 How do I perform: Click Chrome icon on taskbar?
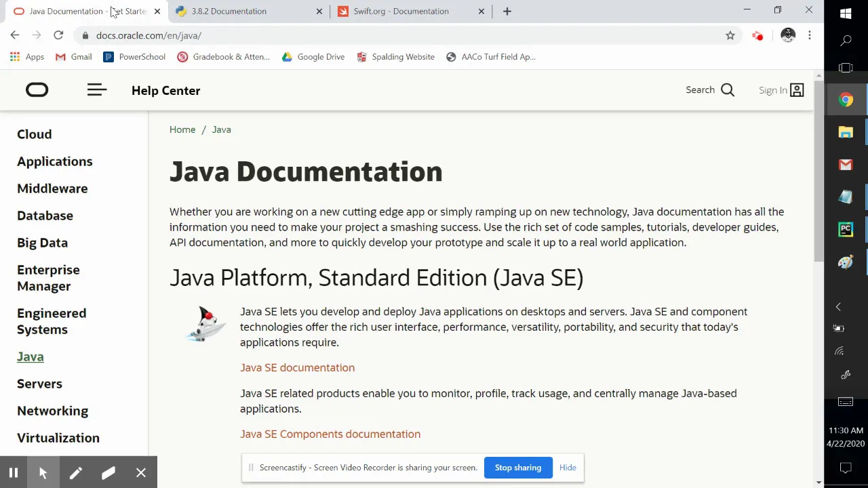[x=846, y=100]
